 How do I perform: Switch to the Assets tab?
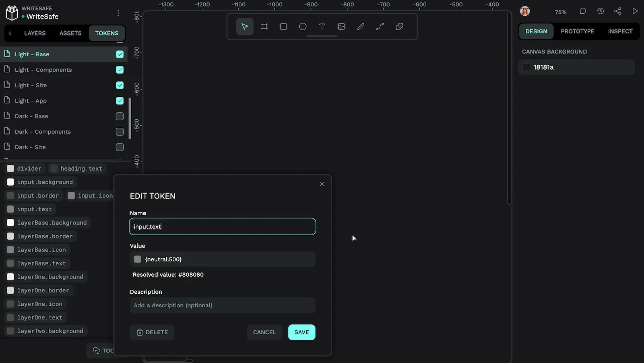click(70, 33)
